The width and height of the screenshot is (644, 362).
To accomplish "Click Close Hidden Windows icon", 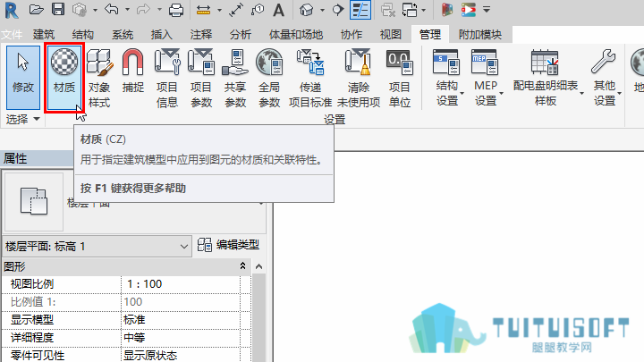I will click(387, 10).
